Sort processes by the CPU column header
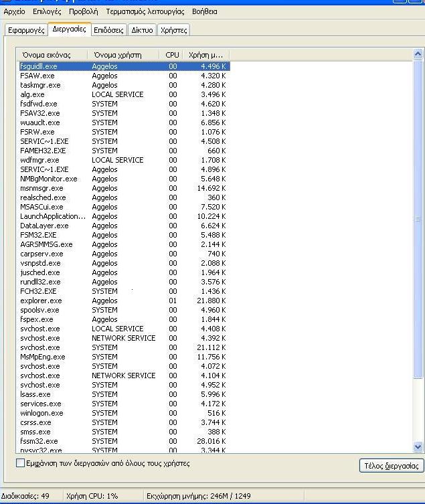The height and width of the screenshot is (504, 425). pos(172,54)
